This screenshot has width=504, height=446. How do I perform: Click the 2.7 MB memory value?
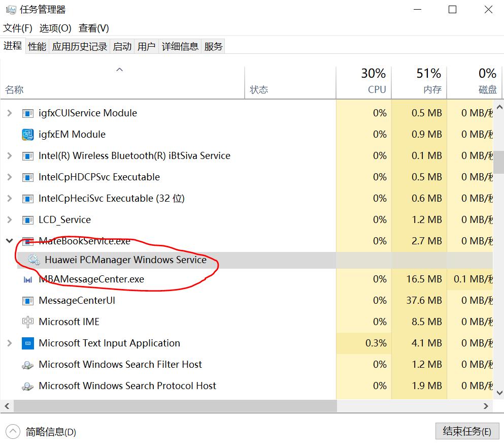[426, 241]
